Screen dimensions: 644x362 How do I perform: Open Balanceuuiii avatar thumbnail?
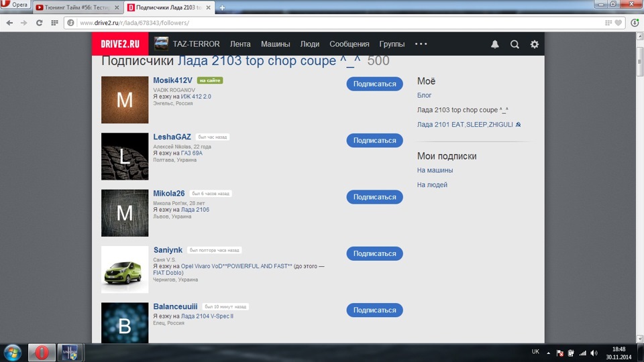(125, 323)
